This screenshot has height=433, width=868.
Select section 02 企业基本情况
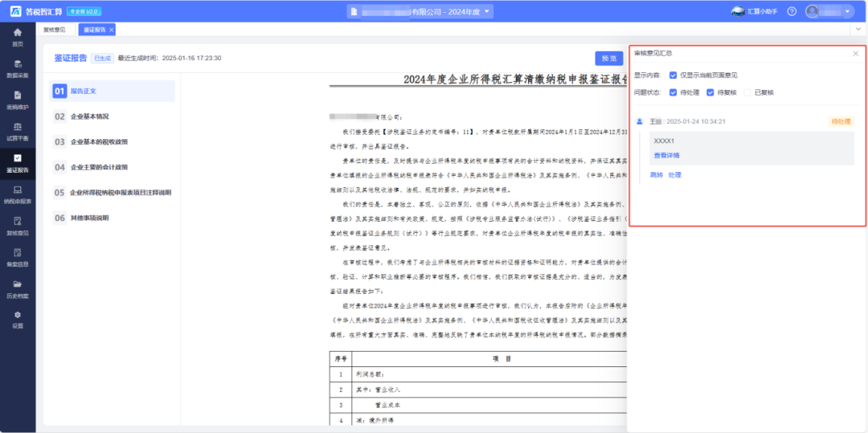tap(113, 116)
